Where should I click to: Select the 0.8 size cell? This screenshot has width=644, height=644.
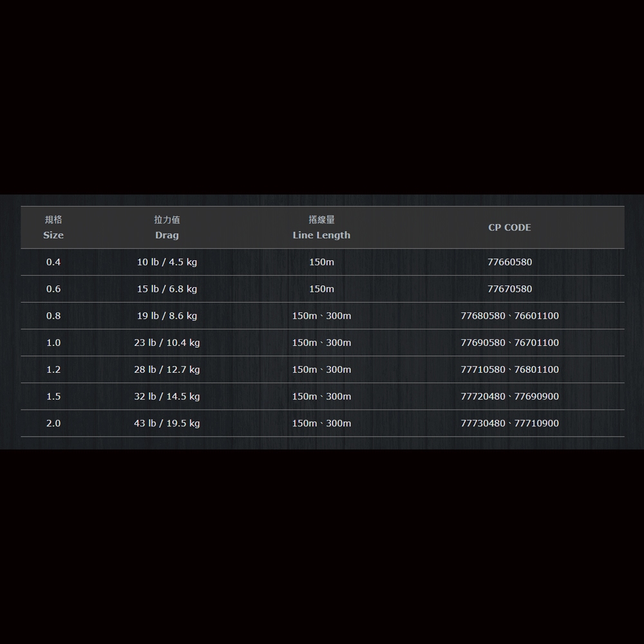[53, 316]
